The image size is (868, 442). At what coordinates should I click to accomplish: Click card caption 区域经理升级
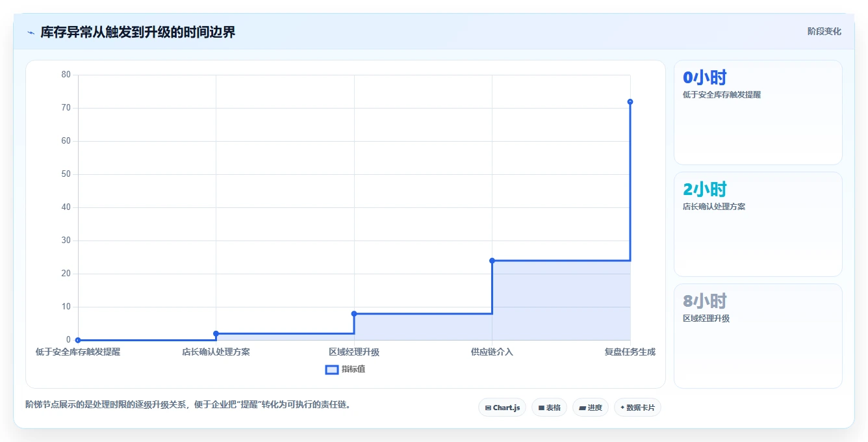tap(706, 318)
